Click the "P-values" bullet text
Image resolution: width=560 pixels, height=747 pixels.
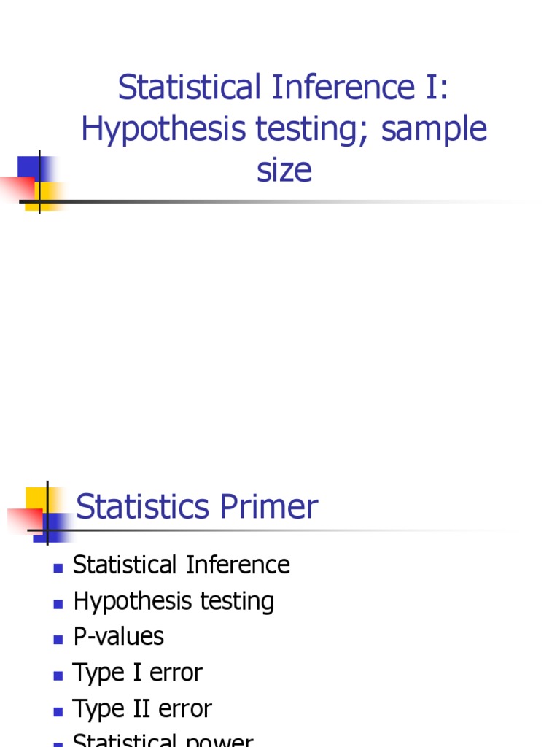point(118,637)
